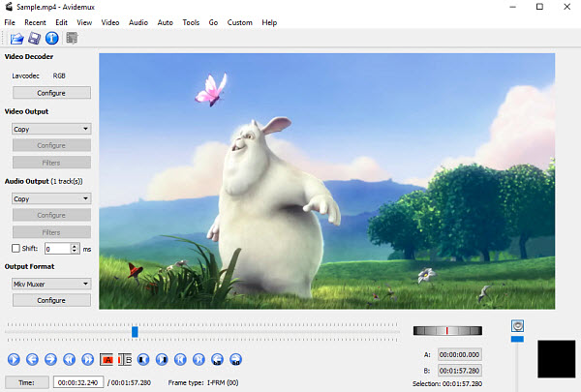Go to the last frame of the video
Screen dimensions: 581x392
[x=199, y=359]
